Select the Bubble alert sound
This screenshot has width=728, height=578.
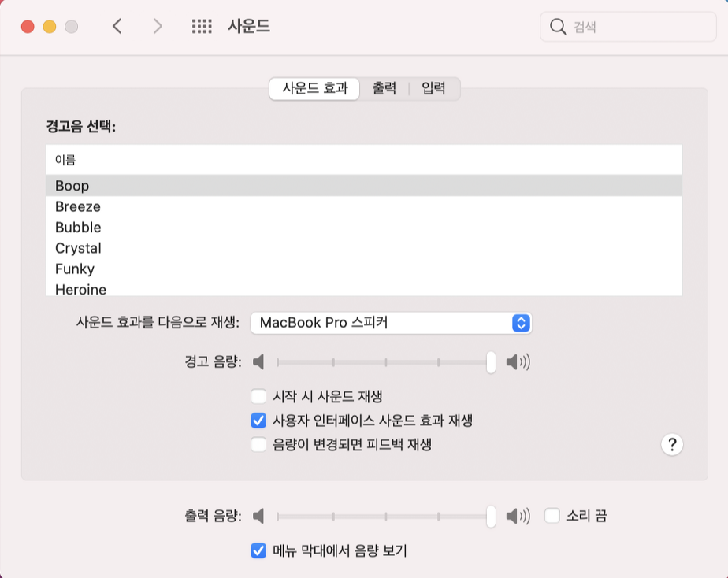pos(364,228)
